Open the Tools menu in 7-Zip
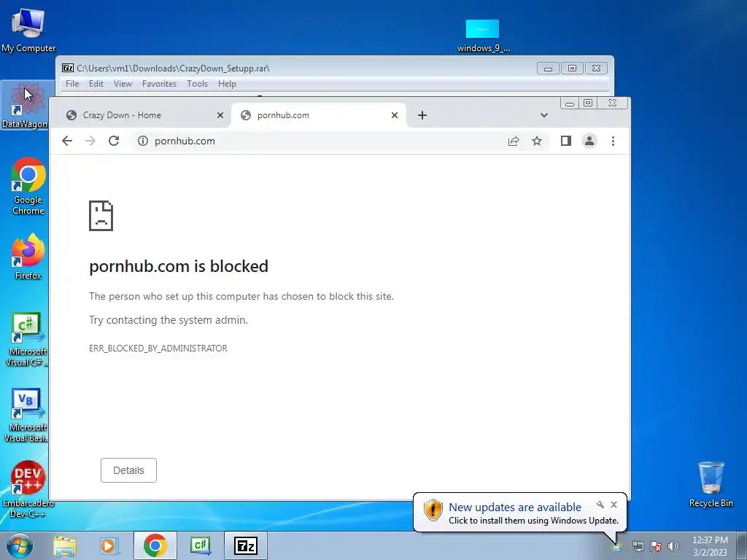Image resolution: width=747 pixels, height=560 pixels. pos(197,84)
